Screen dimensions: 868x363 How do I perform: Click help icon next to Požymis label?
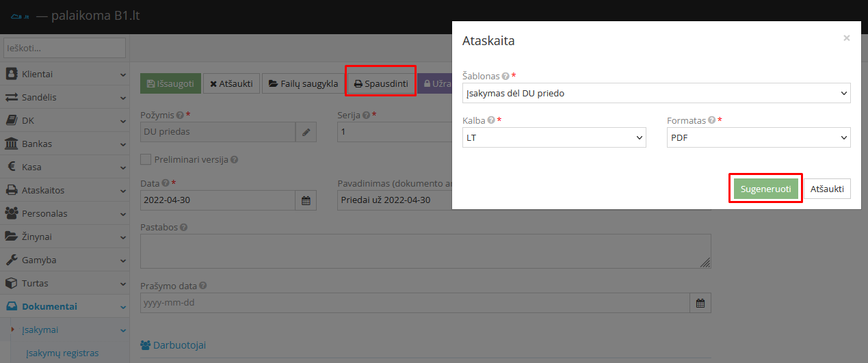click(x=180, y=116)
